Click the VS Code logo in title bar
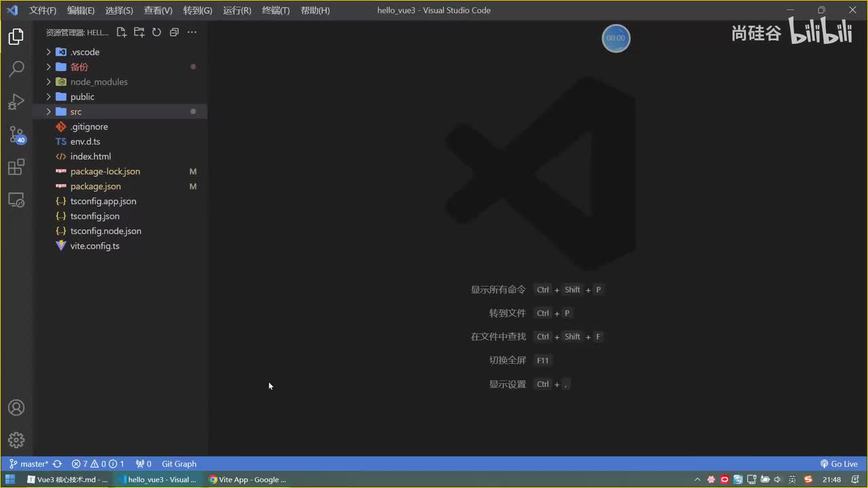The height and width of the screenshot is (488, 868). [12, 10]
